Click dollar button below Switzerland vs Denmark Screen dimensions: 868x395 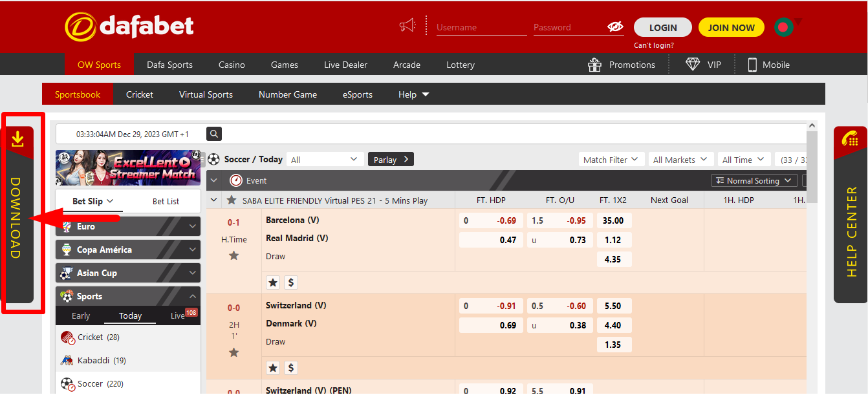tap(291, 368)
